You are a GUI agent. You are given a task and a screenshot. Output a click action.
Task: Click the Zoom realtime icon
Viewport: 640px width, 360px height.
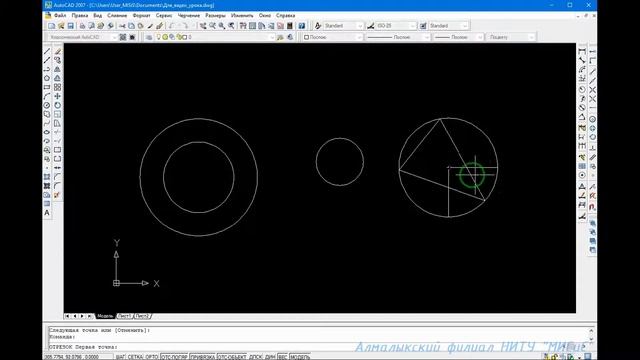pos(212,26)
